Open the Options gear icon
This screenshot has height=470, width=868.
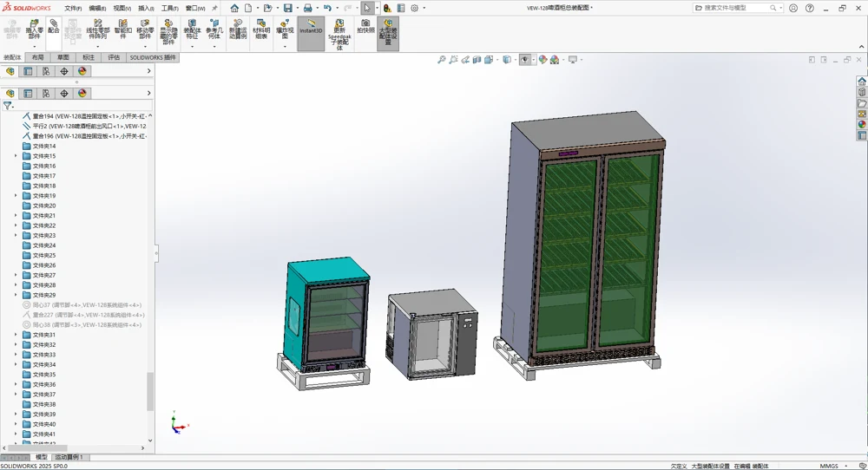click(414, 8)
